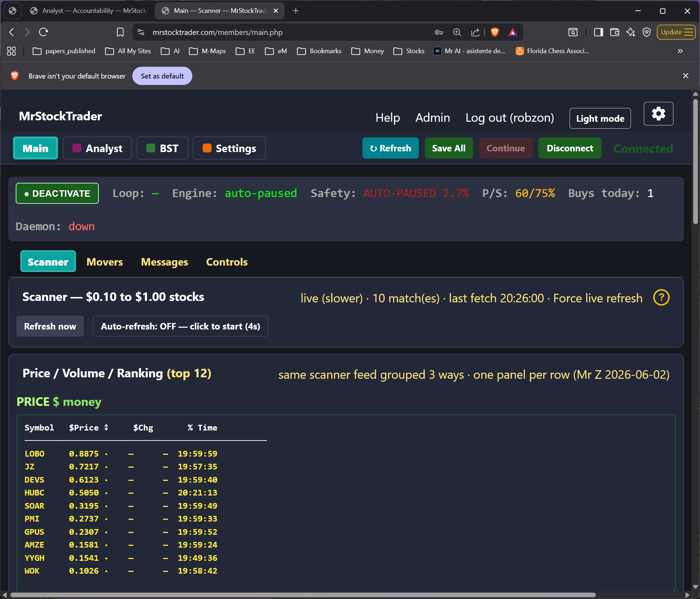Show more bookmarks with the chevron

(680, 51)
